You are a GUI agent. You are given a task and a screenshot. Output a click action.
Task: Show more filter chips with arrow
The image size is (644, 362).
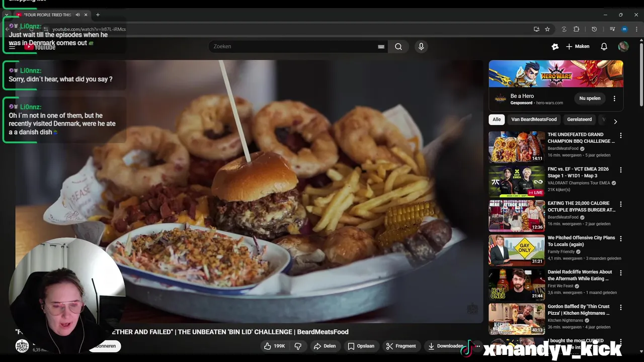pos(615,121)
